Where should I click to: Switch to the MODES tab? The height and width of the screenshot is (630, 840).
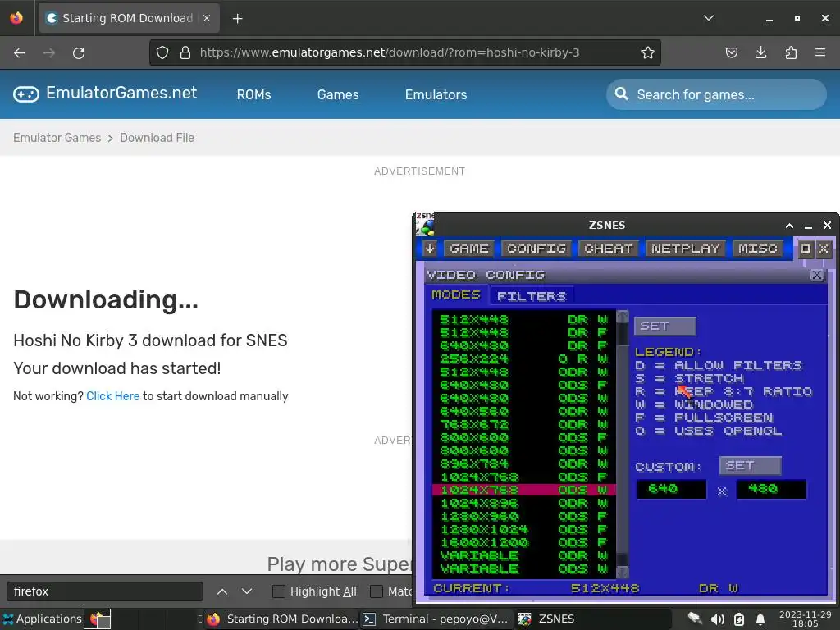click(x=456, y=294)
